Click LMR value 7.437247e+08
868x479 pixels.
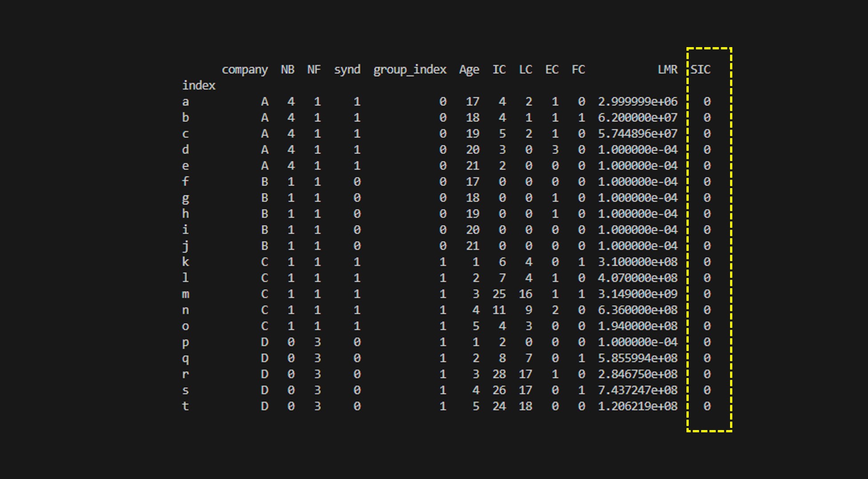pos(638,390)
